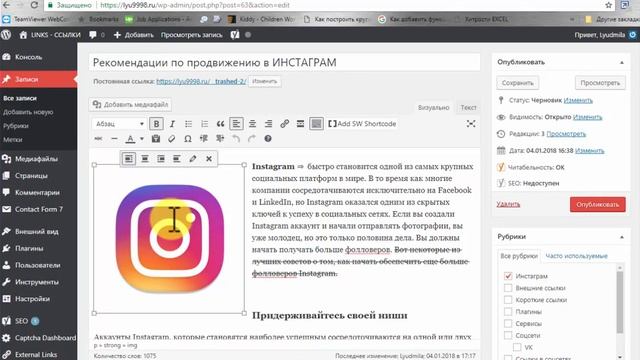Edit image with pencil icon
The image size is (640, 360).
[x=193, y=159]
